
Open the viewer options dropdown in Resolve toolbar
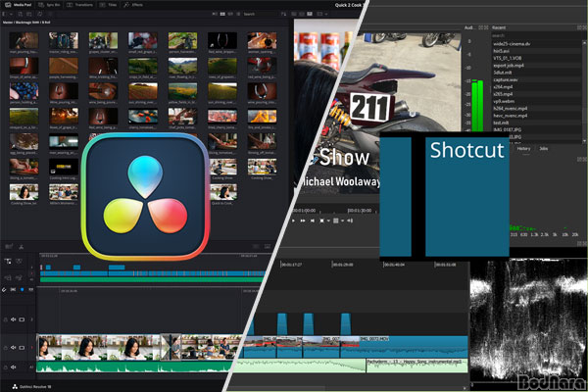(x=326, y=14)
